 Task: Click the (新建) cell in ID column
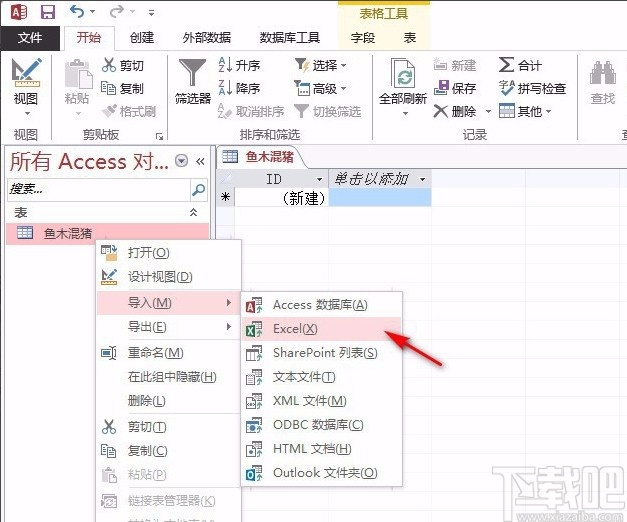coord(282,198)
